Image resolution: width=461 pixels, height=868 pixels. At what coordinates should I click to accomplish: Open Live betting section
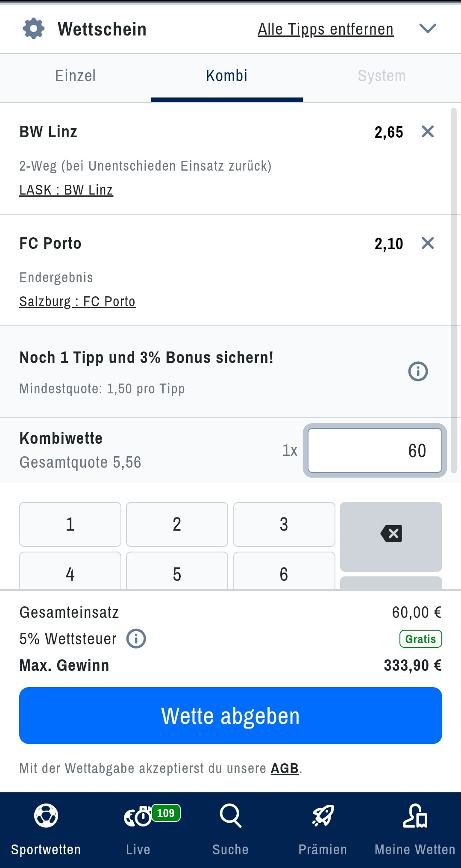pyautogui.click(x=138, y=830)
